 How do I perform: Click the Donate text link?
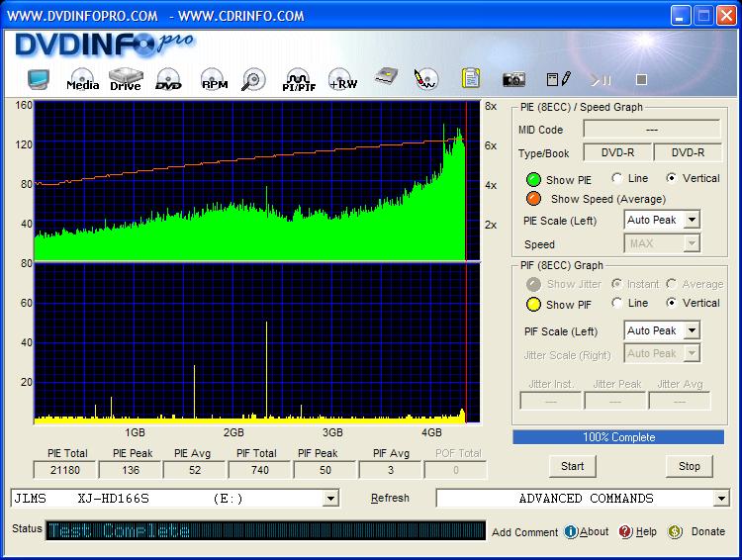pyautogui.click(x=708, y=531)
